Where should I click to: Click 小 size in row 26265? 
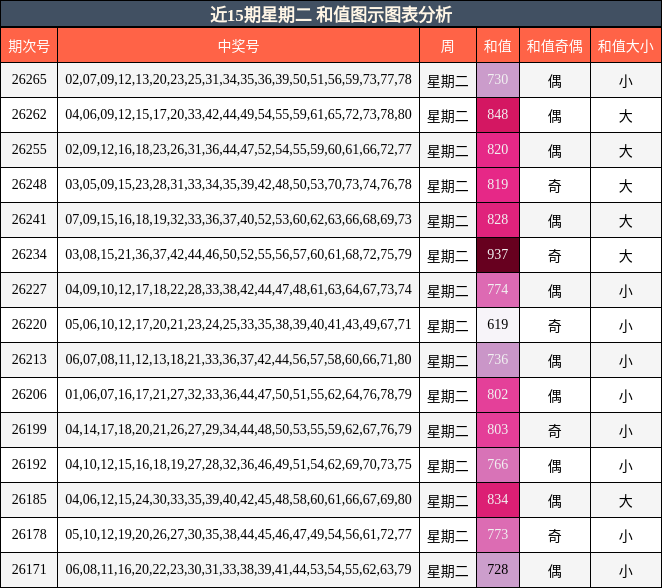click(x=626, y=81)
